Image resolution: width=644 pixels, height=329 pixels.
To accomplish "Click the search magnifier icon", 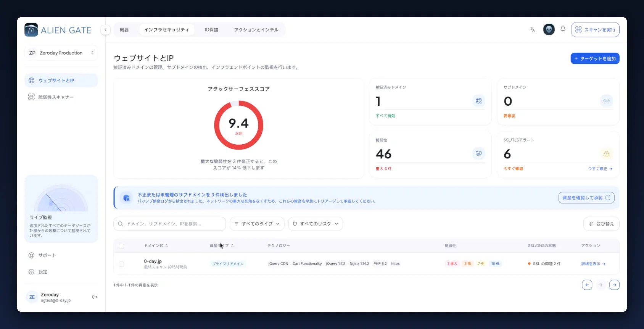I will coord(121,224).
